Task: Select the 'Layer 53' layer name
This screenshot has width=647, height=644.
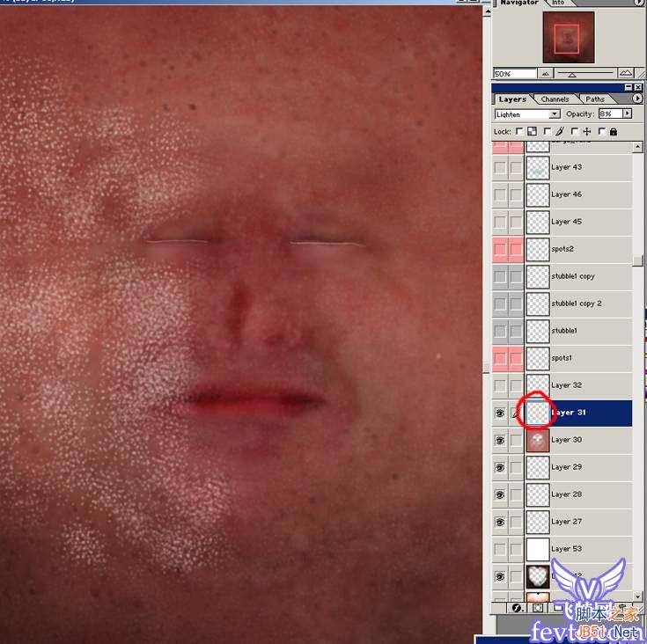Action: 567,549
